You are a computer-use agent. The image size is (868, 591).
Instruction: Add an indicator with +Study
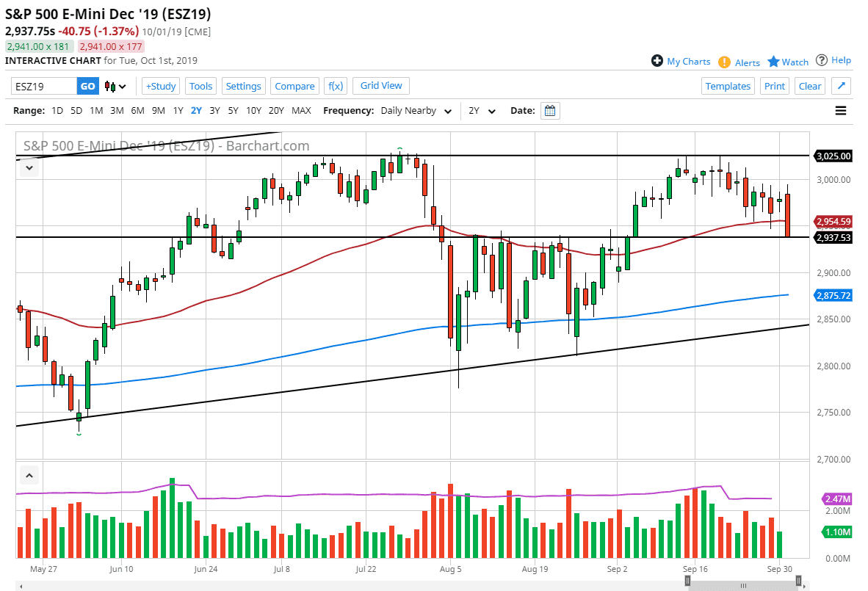click(160, 86)
